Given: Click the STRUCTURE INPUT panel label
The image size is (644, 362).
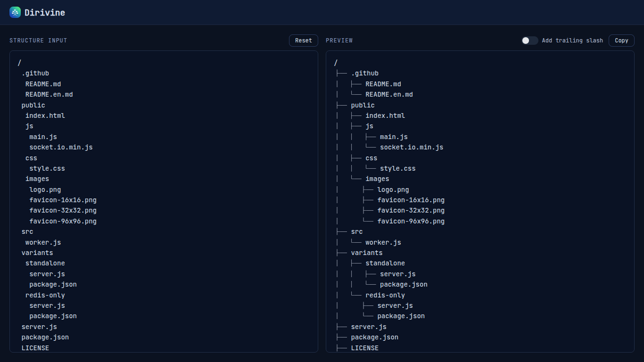Looking at the screenshot, I should [38, 41].
